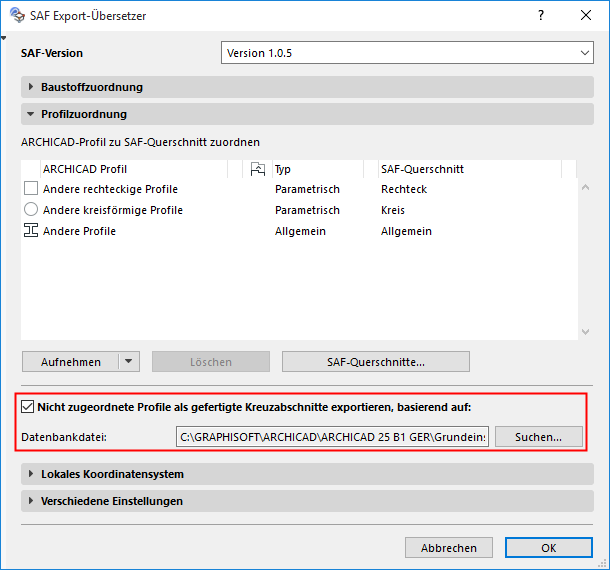Click the Aufnehmen button
610x570 pixels.
70,361
